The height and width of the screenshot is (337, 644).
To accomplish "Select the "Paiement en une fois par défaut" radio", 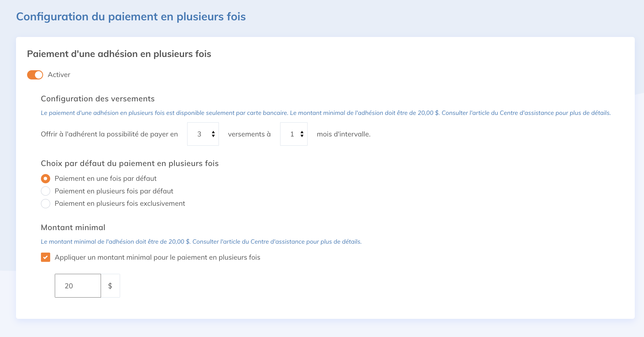I will pos(46,179).
